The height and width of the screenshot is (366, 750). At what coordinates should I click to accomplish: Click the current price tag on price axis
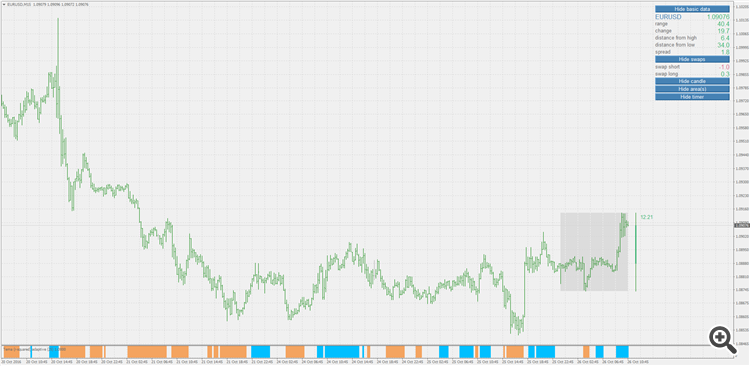[x=742, y=225]
